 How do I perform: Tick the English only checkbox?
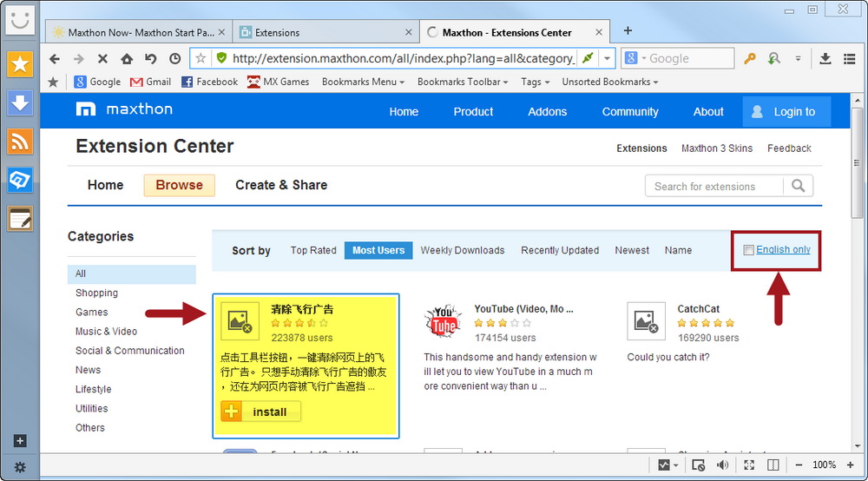[x=748, y=250]
